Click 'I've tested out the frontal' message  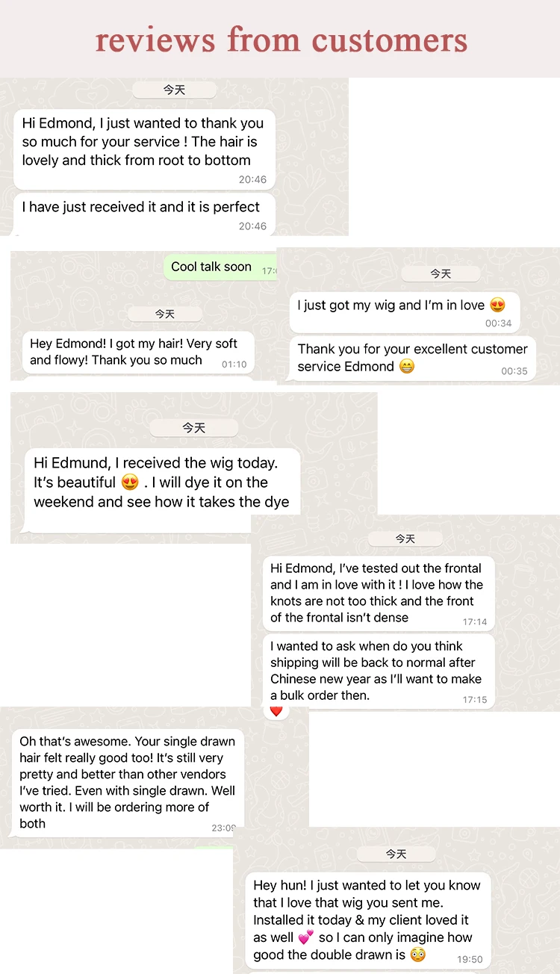tap(378, 592)
